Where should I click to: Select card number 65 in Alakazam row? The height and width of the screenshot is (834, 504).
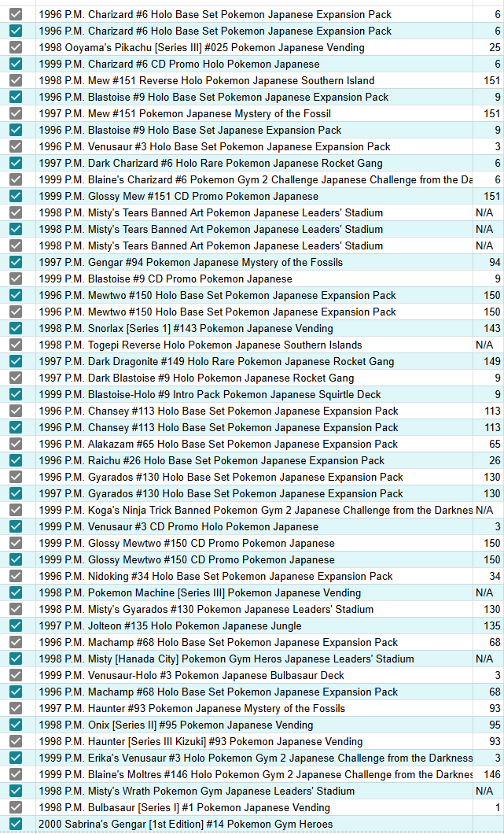[495, 444]
